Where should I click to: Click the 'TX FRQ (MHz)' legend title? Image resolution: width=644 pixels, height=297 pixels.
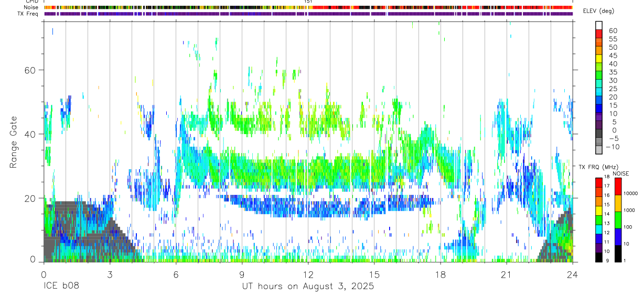coord(599,167)
